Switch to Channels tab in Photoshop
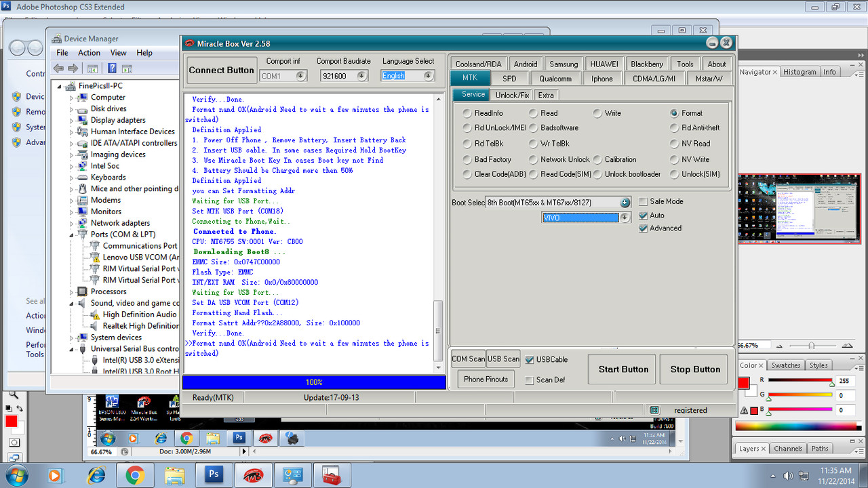 point(788,449)
